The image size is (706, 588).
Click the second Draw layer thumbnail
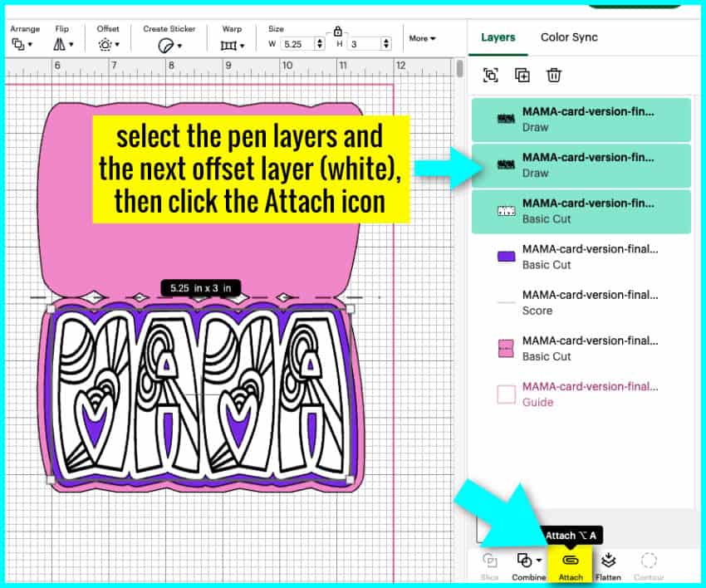(506, 164)
